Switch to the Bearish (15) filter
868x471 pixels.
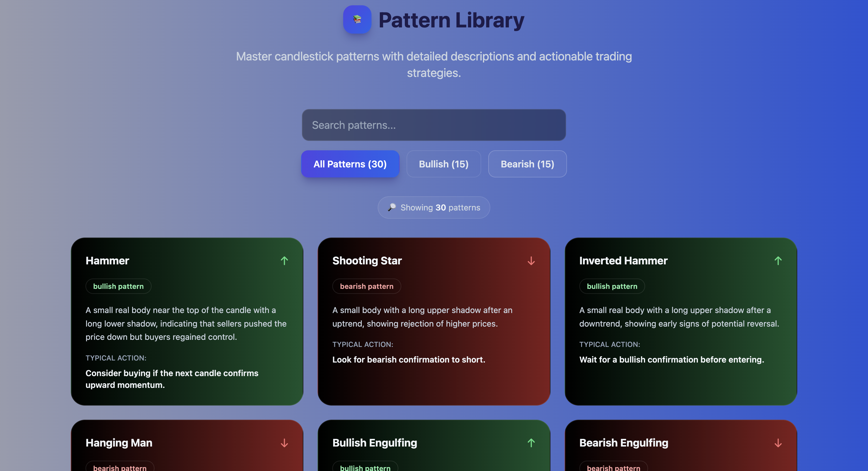tap(527, 164)
